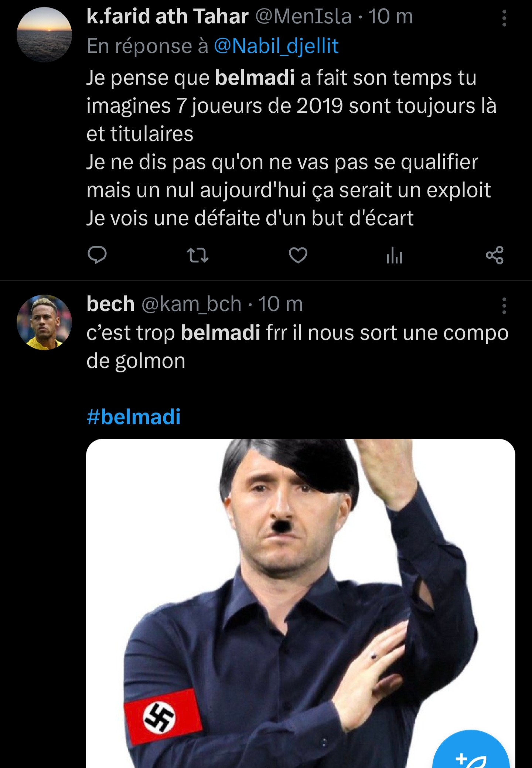Open k.farid's tweet text body
The image size is (532, 768).
point(291,148)
